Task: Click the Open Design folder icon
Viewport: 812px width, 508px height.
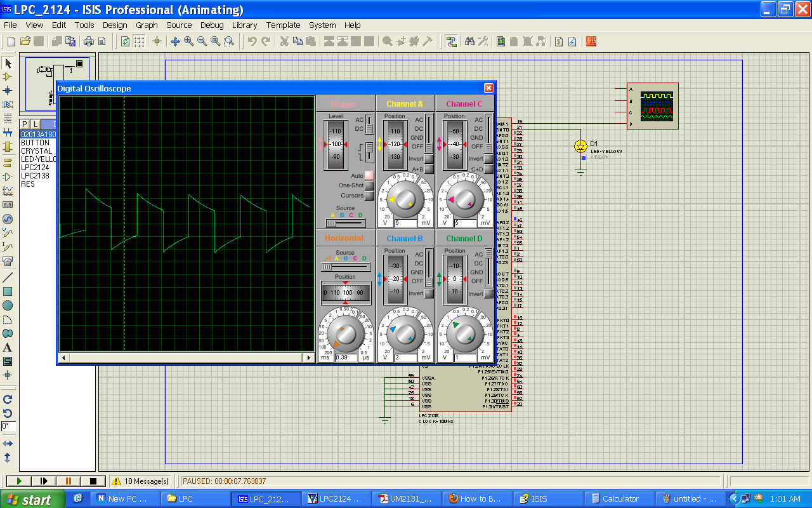Action: [x=25, y=42]
